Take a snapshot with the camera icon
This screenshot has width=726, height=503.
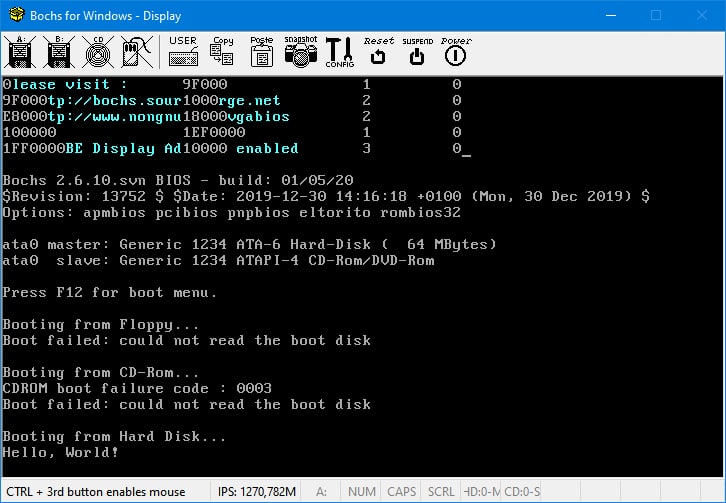[301, 52]
